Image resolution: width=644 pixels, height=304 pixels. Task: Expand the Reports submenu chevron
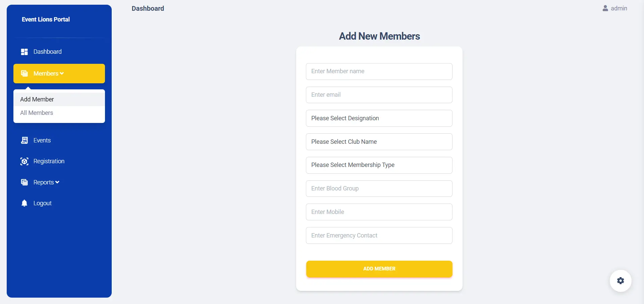57,182
